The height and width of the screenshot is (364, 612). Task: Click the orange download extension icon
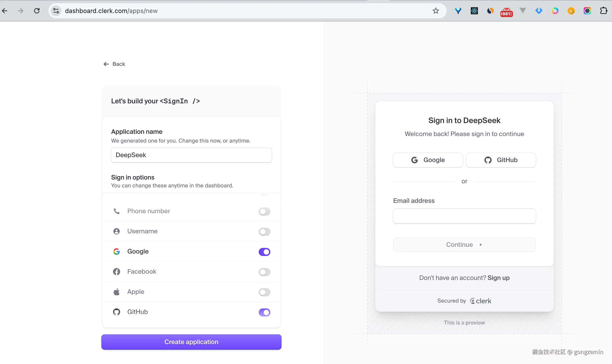tap(571, 11)
